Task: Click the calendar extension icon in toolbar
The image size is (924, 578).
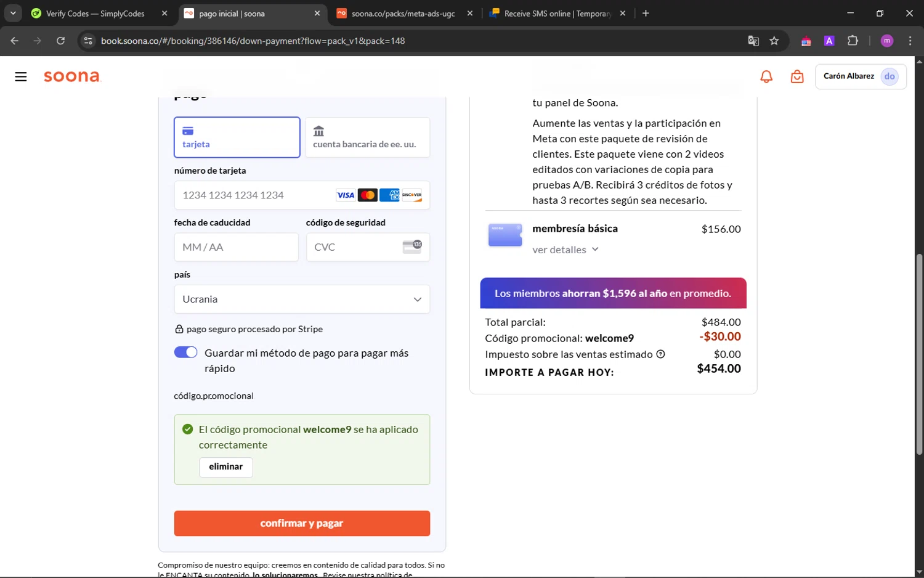Action: (806, 41)
